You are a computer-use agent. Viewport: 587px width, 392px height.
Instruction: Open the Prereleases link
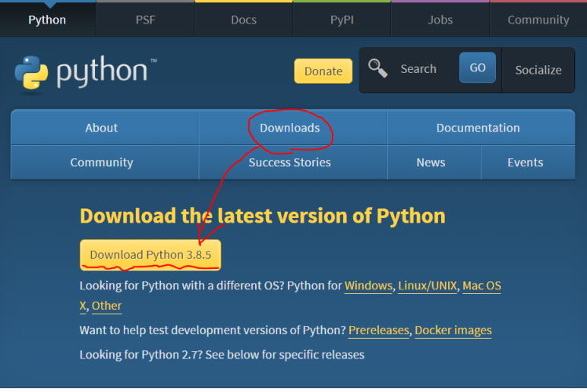pos(379,330)
